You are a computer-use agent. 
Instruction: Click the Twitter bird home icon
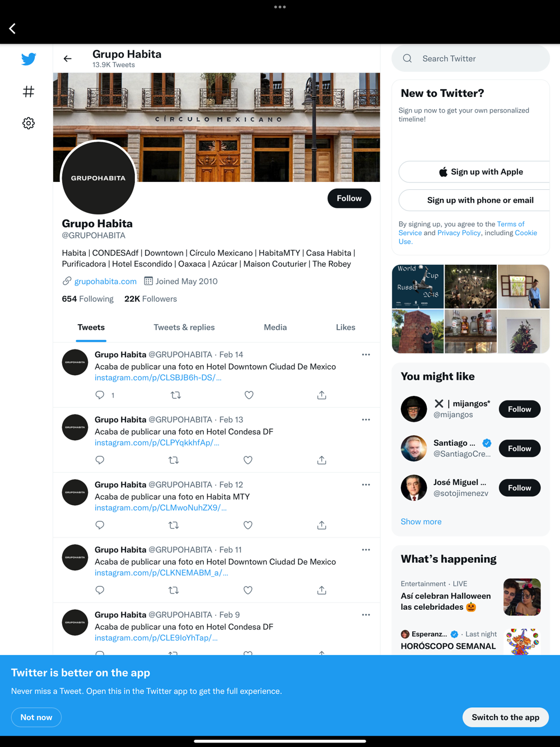coord(29,59)
